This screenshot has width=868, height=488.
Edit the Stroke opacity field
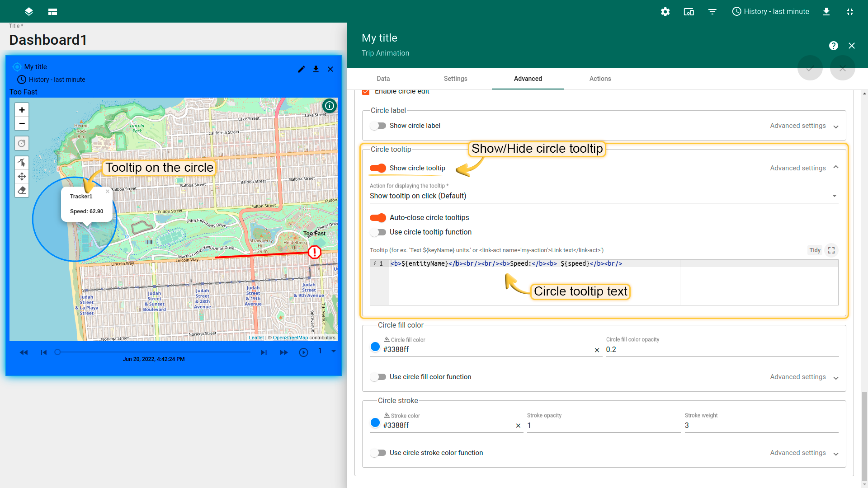coord(604,425)
